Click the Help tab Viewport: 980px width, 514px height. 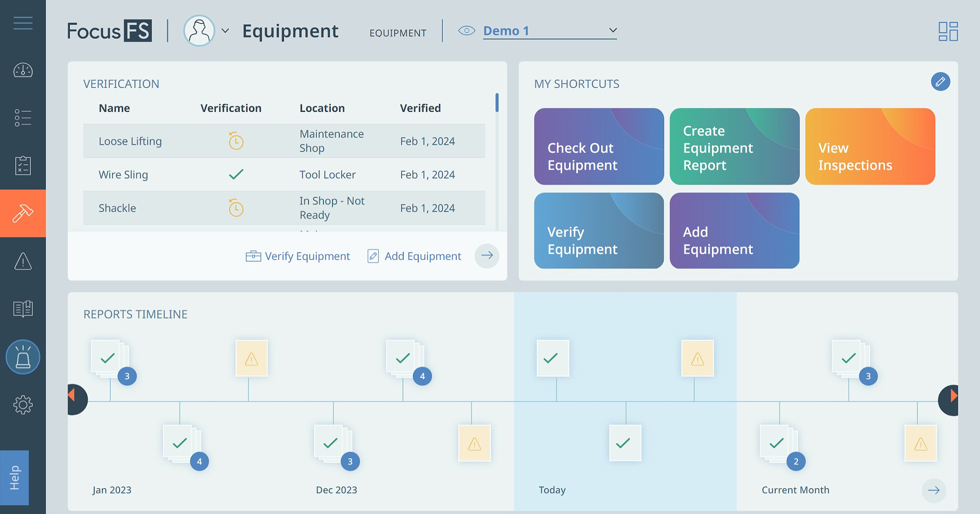(x=15, y=478)
